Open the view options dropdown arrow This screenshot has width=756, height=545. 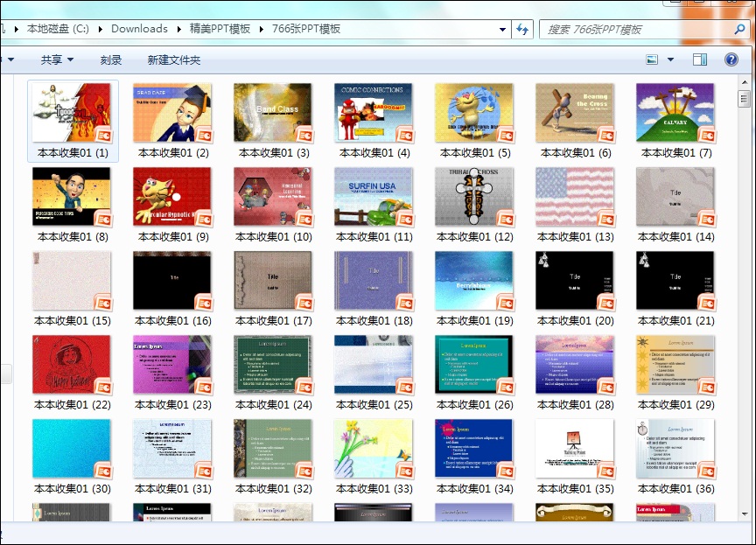pos(671,59)
